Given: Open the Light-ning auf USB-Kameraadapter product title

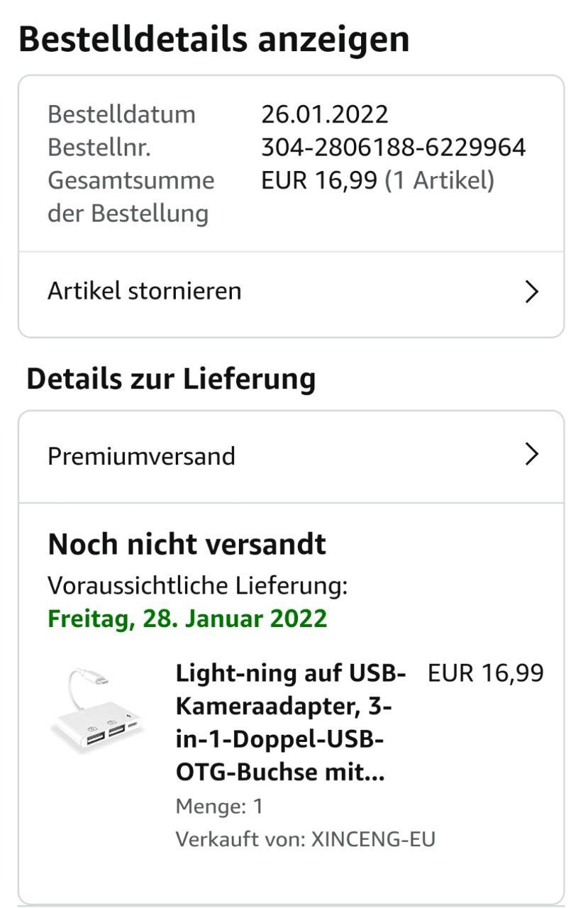Looking at the screenshot, I should pos(290,722).
